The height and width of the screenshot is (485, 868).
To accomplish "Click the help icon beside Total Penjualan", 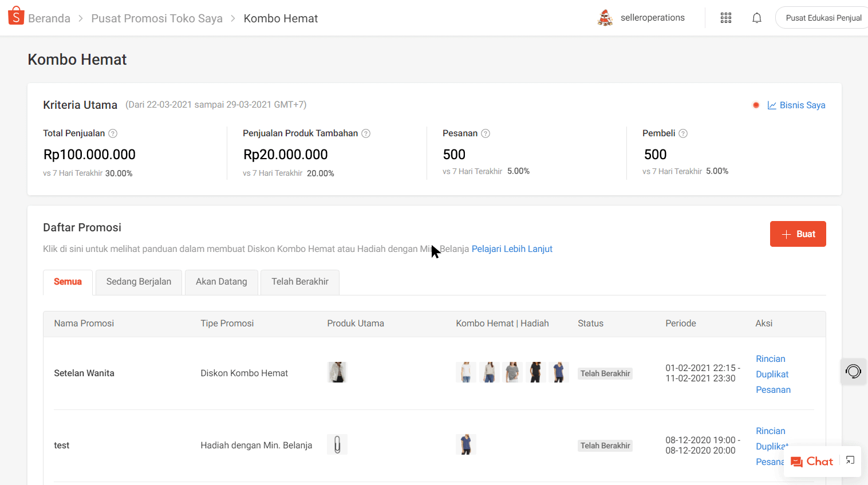I will pyautogui.click(x=113, y=133).
